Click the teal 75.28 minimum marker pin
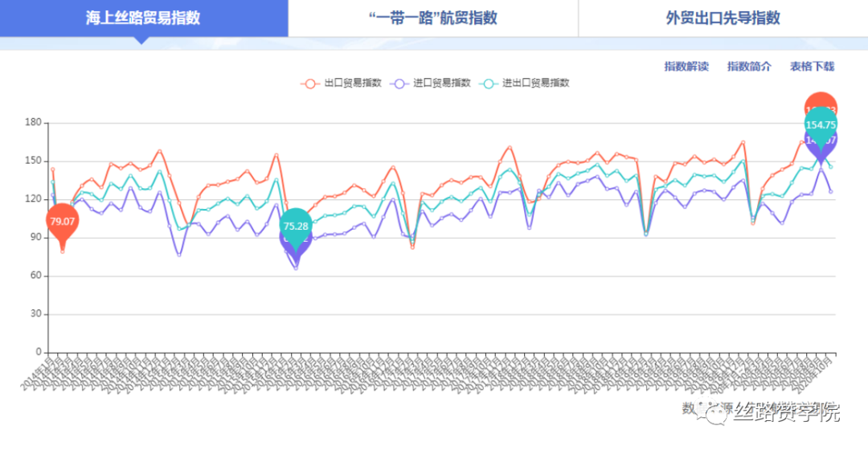 coord(296,226)
